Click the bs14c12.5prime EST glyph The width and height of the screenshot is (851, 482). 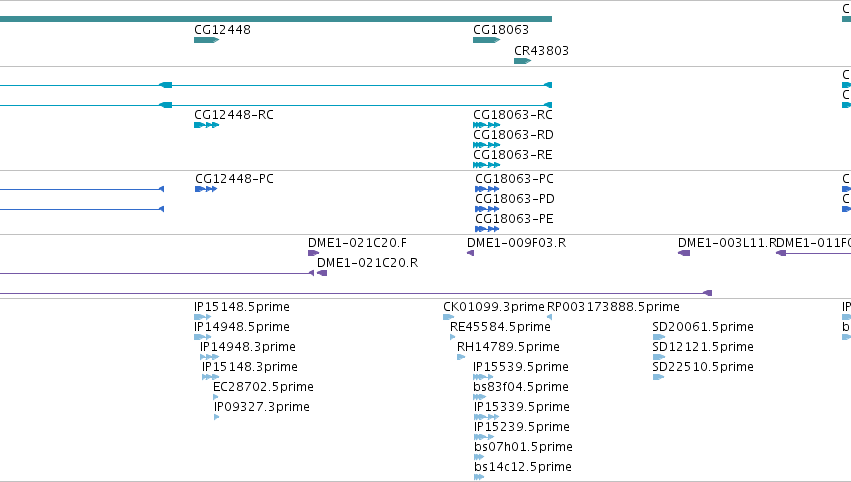(x=479, y=477)
